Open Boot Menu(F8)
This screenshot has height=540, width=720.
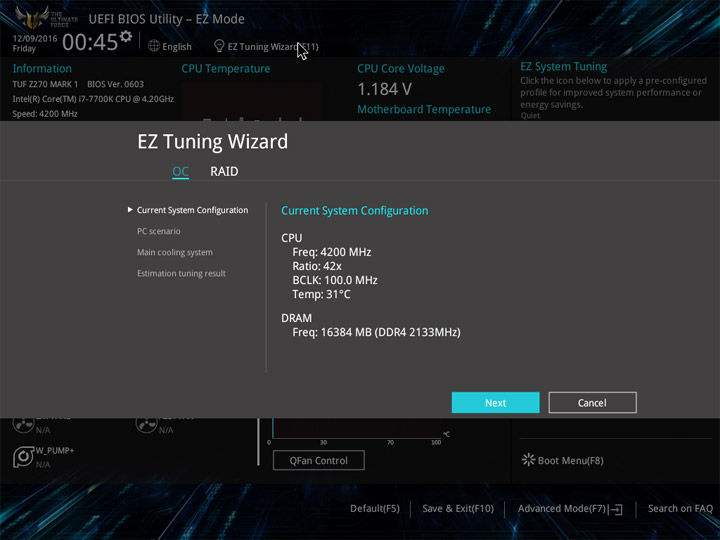tap(570, 460)
